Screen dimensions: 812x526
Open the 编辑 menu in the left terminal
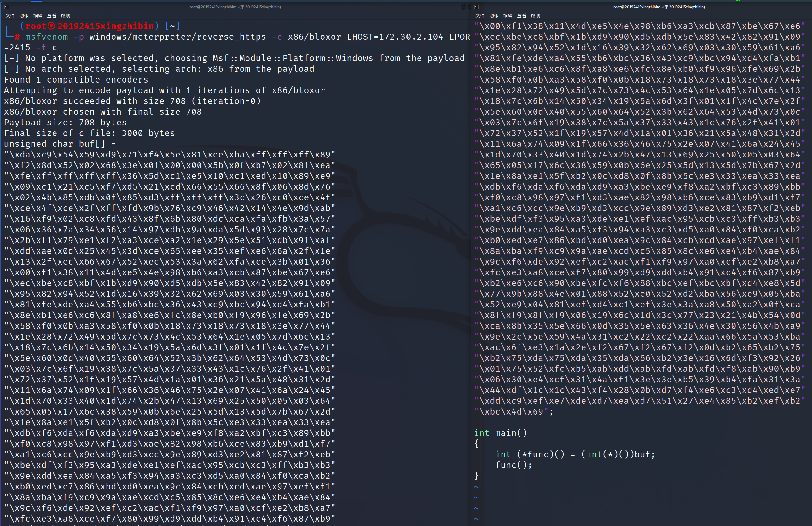(x=38, y=16)
